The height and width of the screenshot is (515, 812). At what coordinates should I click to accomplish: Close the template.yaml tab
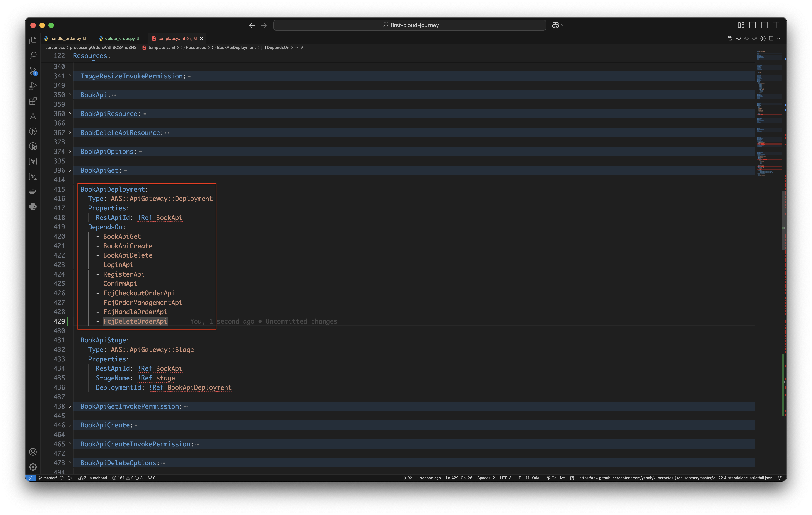coord(201,39)
